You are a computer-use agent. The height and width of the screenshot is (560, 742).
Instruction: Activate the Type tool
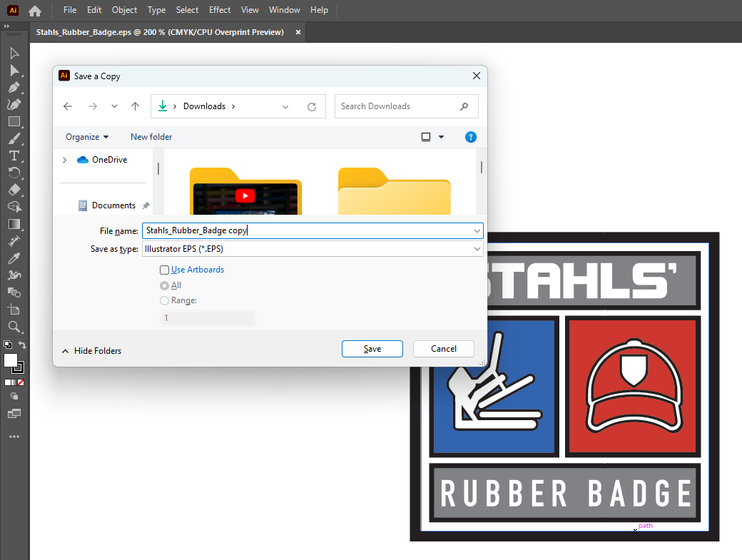14,156
